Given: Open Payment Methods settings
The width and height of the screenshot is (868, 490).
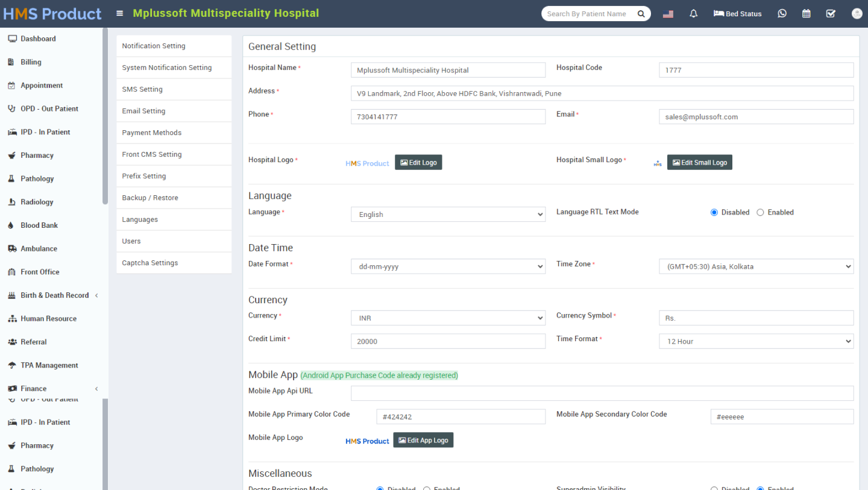Looking at the screenshot, I should (x=174, y=133).
